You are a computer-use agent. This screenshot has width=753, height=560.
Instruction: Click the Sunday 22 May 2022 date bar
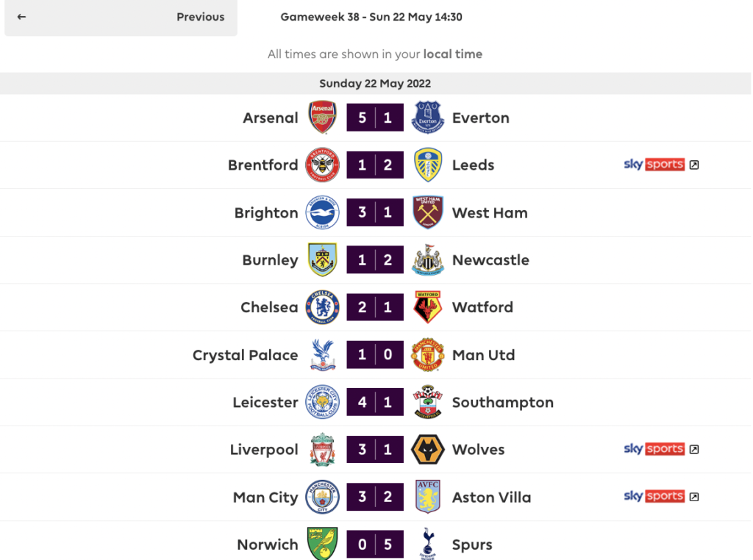point(375,83)
